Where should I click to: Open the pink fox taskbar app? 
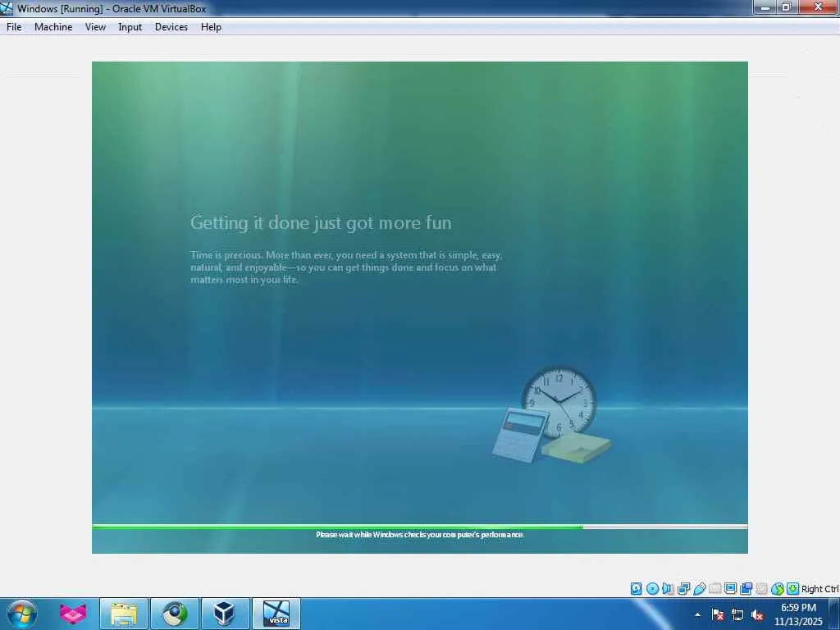[x=73, y=614]
